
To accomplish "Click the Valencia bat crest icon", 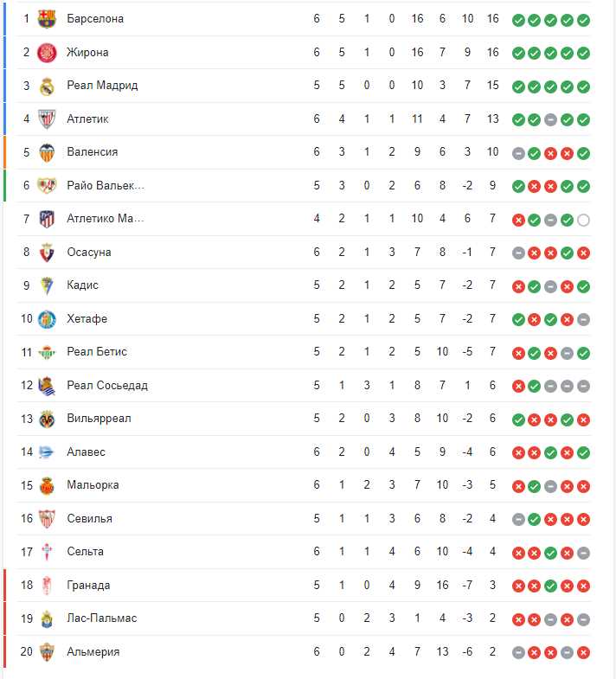I will coord(47,152).
